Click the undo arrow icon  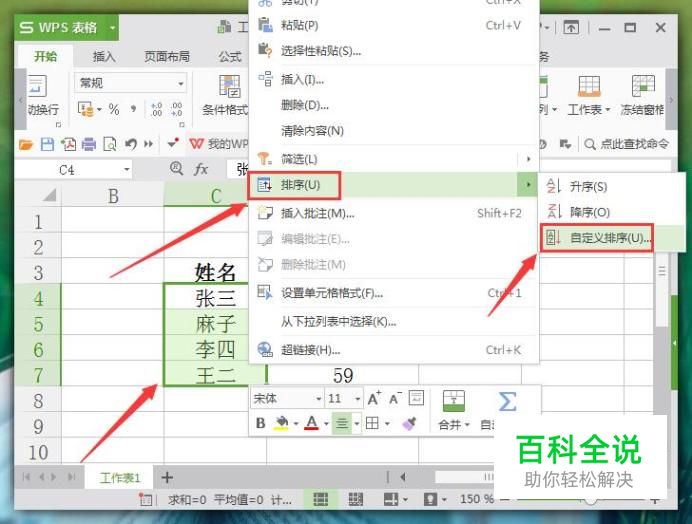pyautogui.click(x=130, y=144)
